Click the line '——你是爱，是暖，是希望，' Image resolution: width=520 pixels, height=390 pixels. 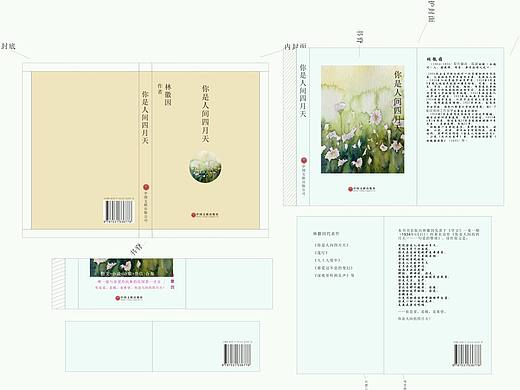tap(422, 312)
